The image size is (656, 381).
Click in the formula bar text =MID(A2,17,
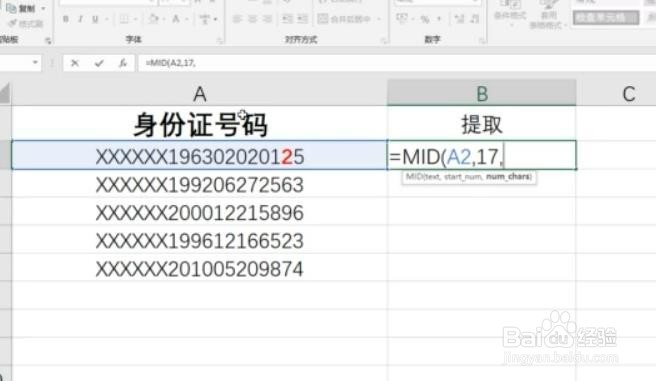pos(170,63)
